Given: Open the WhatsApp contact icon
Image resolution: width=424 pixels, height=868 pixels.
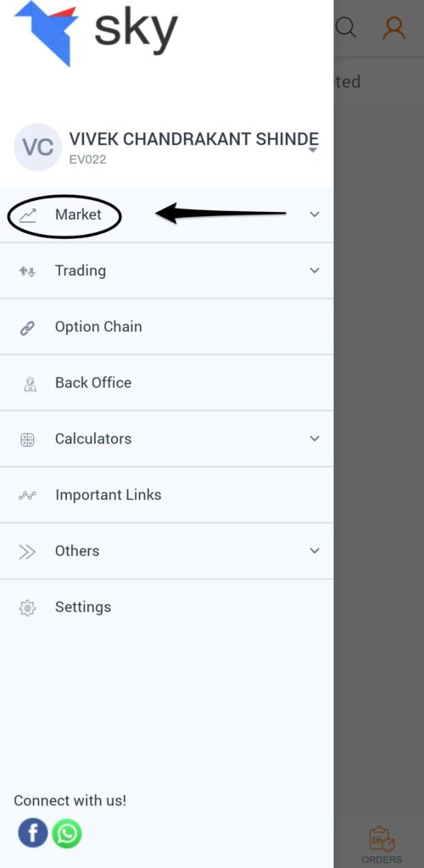Looking at the screenshot, I should tap(67, 833).
